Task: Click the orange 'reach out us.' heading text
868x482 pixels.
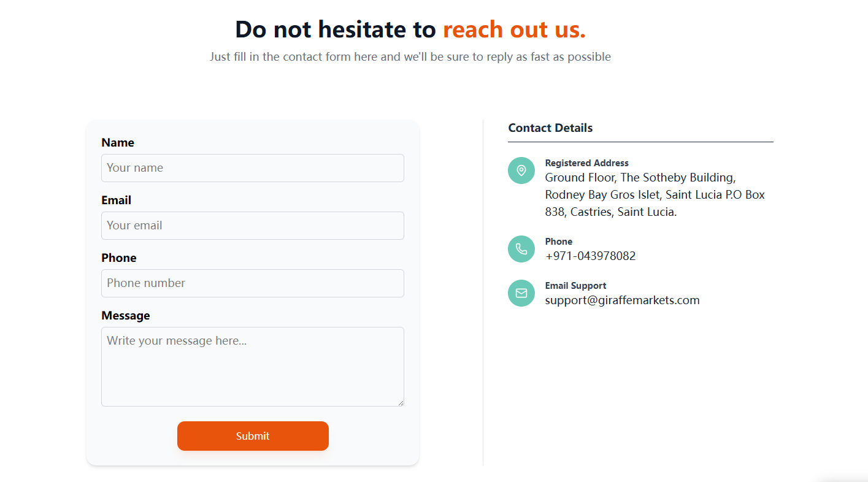Action: [514, 29]
